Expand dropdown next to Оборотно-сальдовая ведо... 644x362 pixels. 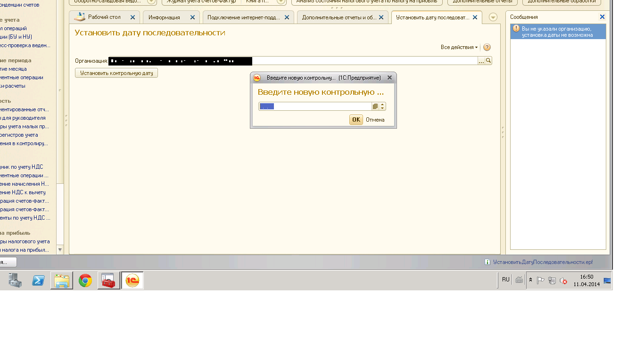(151, 1)
